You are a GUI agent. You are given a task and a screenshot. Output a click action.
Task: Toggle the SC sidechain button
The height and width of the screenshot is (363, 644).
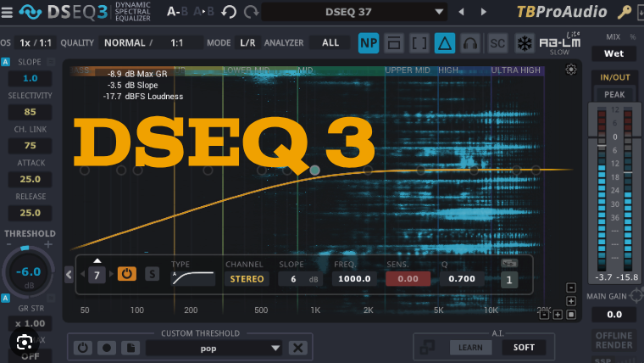pyautogui.click(x=497, y=43)
